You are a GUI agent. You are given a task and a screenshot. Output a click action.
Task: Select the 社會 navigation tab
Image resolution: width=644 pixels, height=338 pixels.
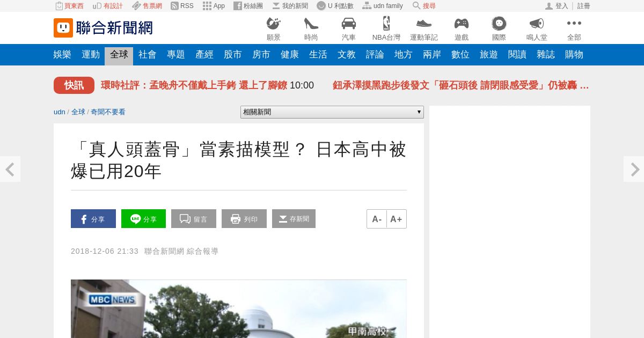(148, 55)
